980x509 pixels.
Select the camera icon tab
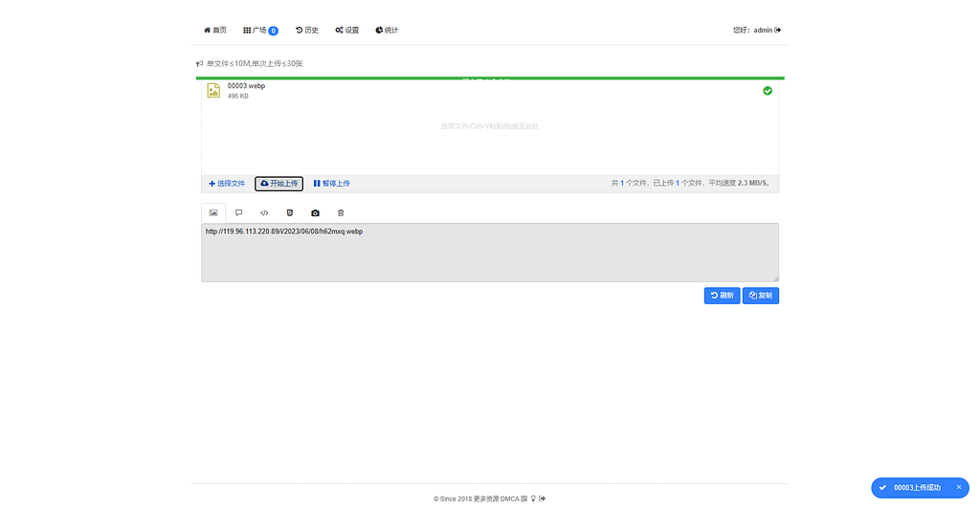tap(315, 213)
